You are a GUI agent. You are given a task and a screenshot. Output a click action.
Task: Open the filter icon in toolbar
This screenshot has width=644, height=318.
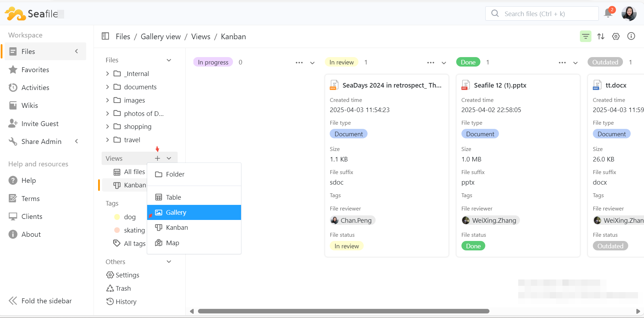pyautogui.click(x=585, y=36)
